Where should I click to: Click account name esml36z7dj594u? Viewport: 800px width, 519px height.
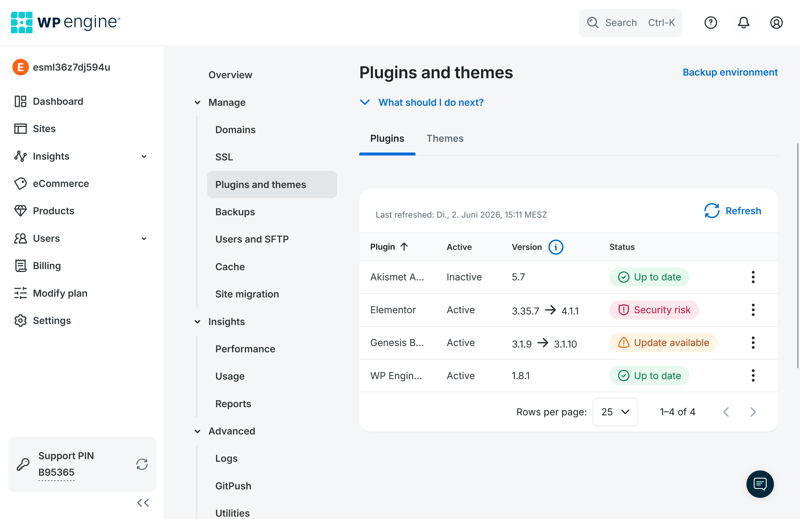tap(71, 67)
